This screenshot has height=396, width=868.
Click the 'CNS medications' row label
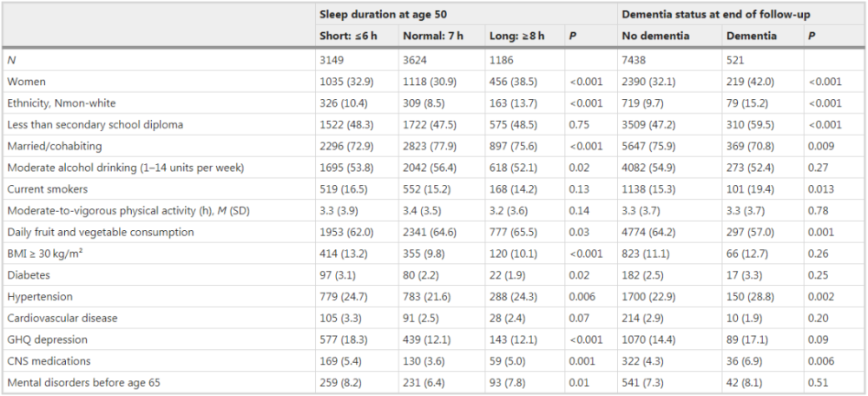[48, 361]
